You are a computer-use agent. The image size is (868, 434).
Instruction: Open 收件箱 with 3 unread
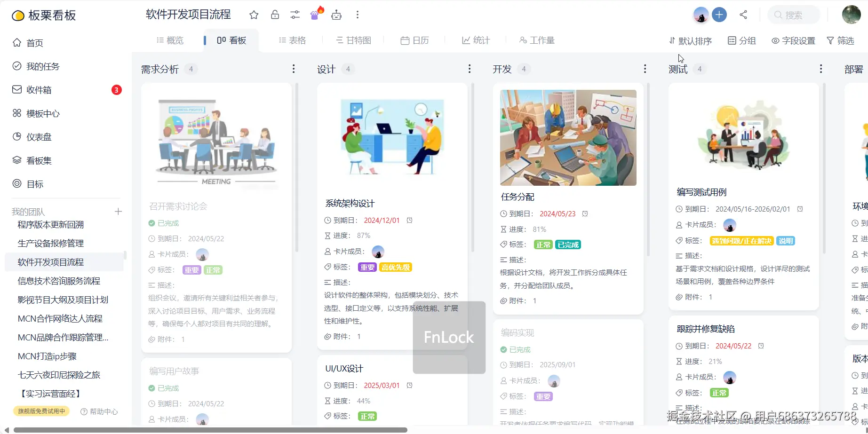(x=66, y=90)
